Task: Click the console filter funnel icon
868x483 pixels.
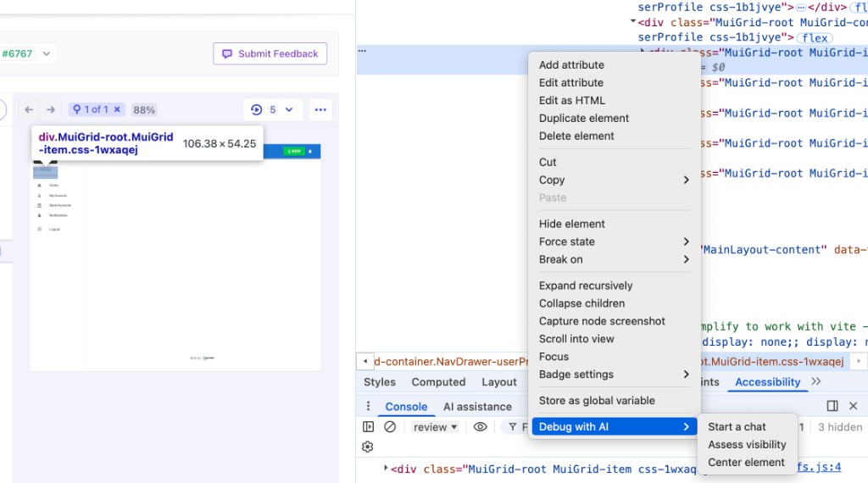Action: click(513, 426)
